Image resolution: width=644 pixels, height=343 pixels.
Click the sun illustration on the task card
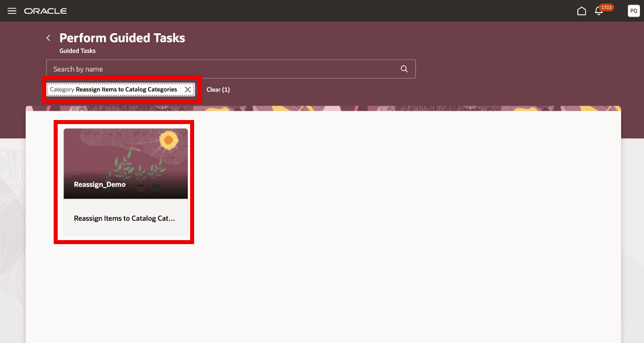pos(170,139)
